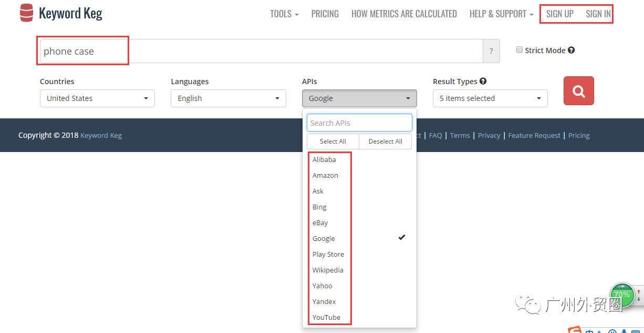
Task: Expand the TOOLS menu
Action: click(284, 14)
